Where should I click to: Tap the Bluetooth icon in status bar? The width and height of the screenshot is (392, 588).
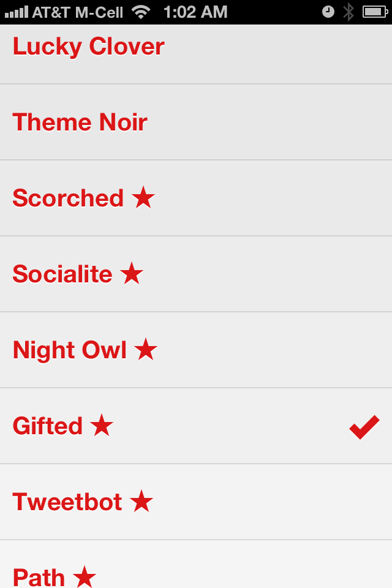pyautogui.click(x=349, y=12)
